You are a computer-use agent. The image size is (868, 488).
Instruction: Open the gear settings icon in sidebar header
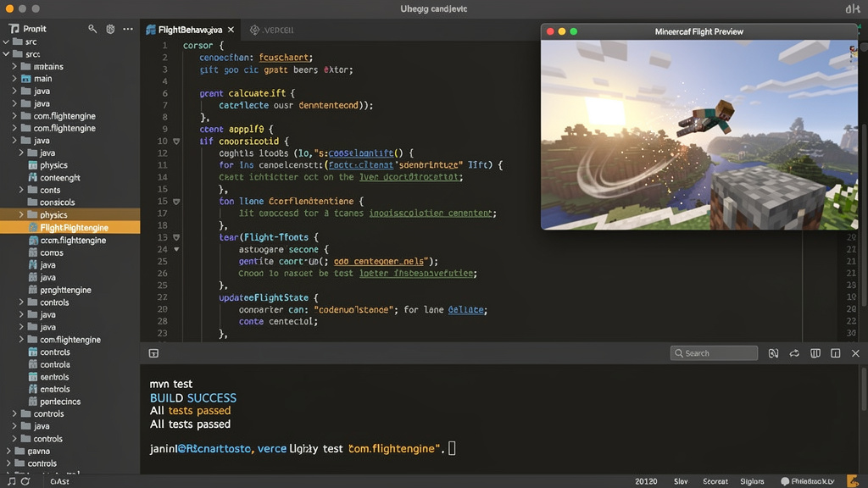[x=110, y=29]
